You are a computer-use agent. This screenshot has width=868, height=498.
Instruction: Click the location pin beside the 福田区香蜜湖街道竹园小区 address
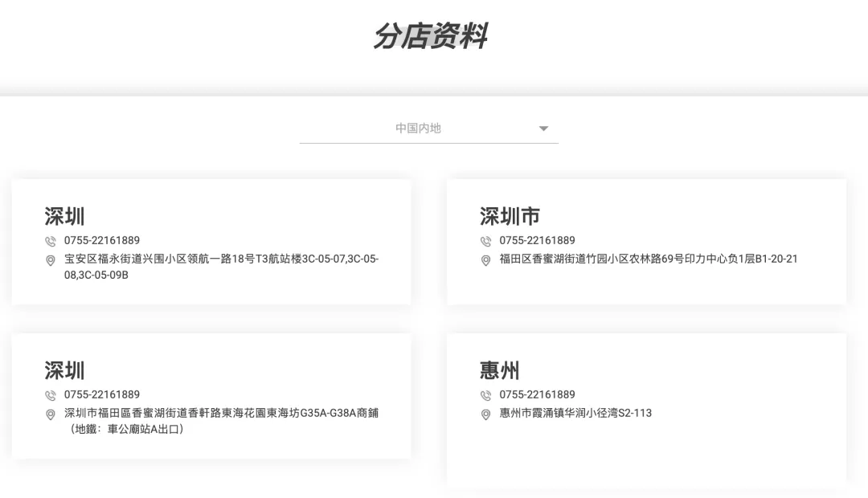pos(485,260)
